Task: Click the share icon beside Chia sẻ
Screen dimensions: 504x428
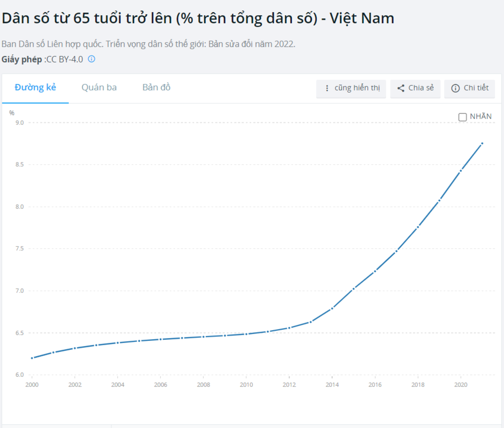Action: (401, 88)
